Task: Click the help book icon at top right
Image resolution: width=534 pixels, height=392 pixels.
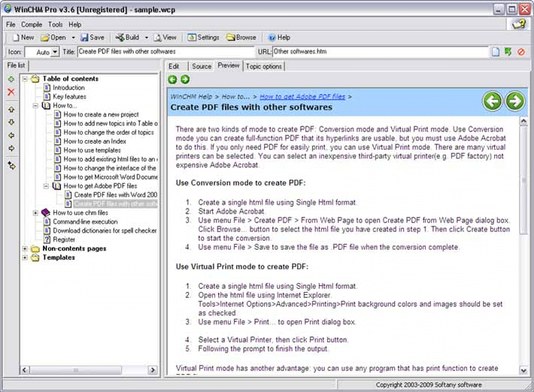Action: (x=519, y=25)
